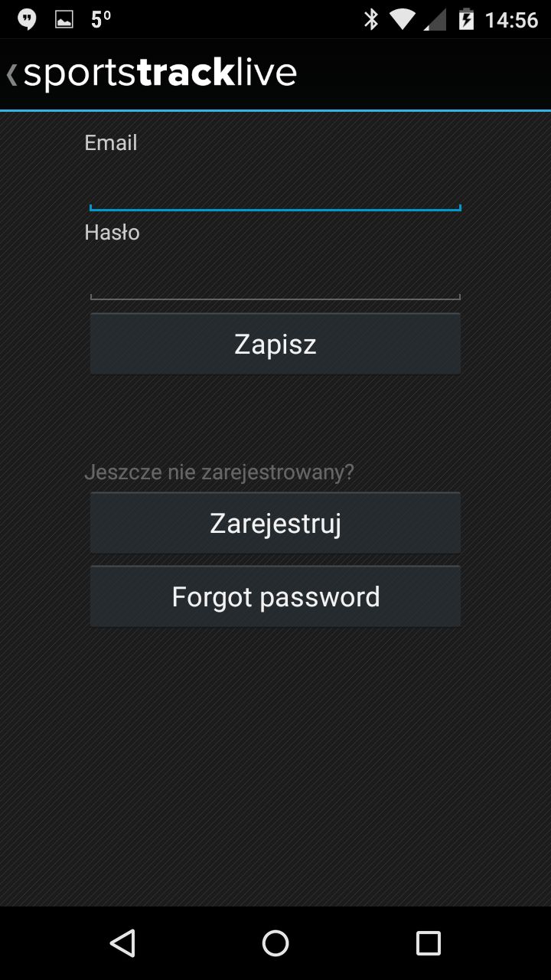This screenshot has width=551, height=980.
Task: Tap the Wi-Fi signal icon
Action: 403,19
